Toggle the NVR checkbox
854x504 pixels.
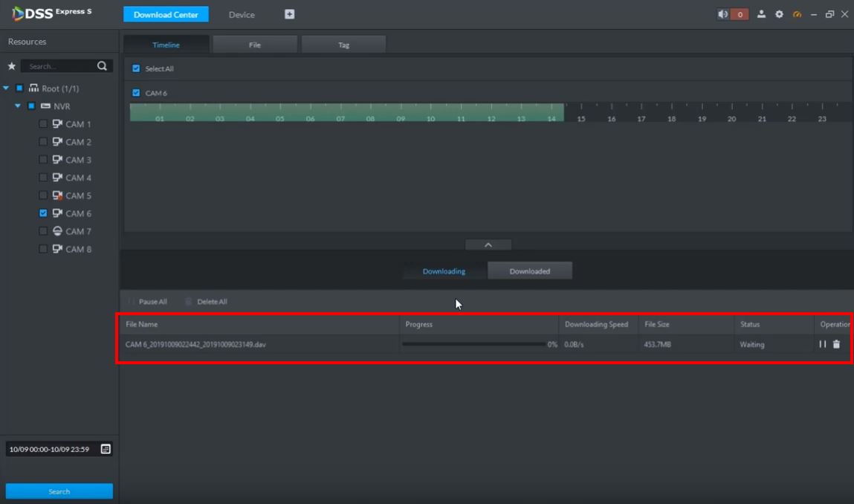click(32, 106)
